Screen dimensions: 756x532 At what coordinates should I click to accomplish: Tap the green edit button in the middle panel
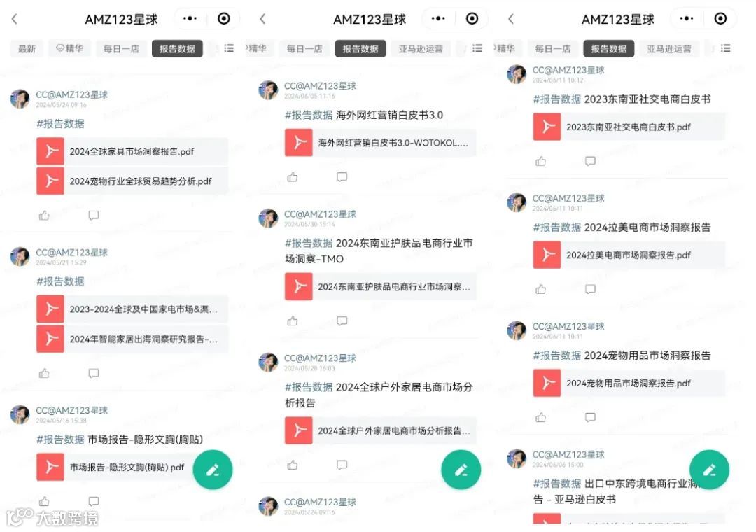pos(461,470)
